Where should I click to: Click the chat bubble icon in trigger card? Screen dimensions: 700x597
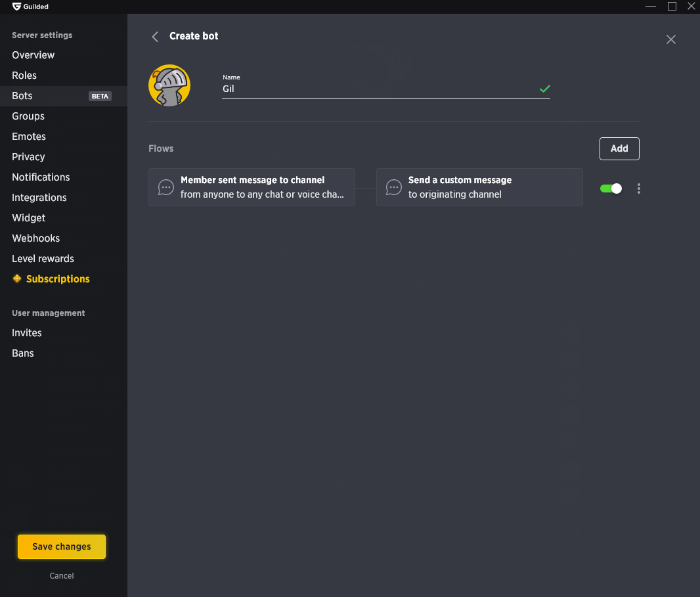pyautogui.click(x=166, y=187)
